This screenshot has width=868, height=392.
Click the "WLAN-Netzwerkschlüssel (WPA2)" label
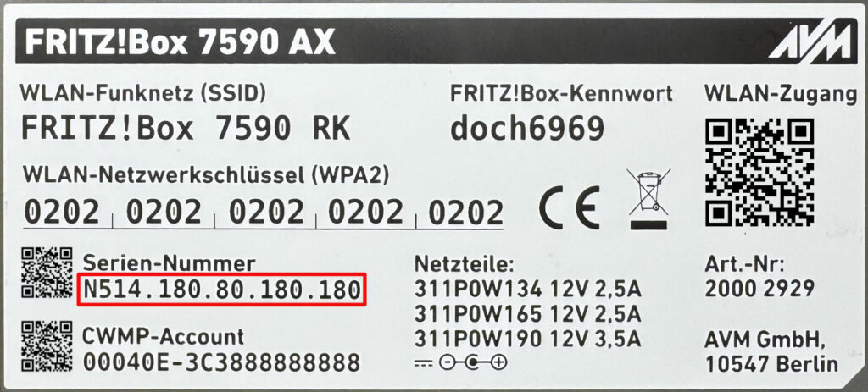[x=207, y=176]
